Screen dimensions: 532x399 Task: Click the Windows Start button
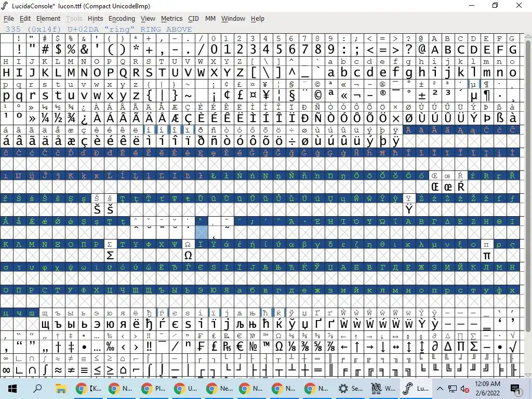point(12,389)
